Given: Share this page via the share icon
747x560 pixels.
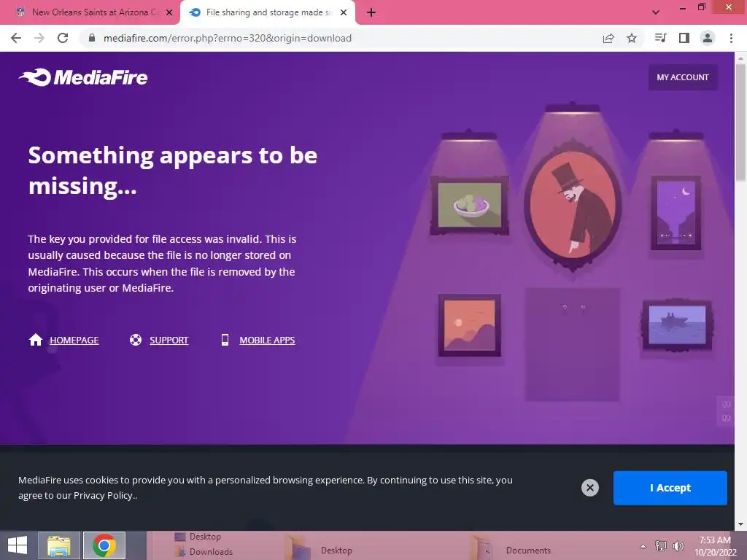Looking at the screenshot, I should (608, 38).
